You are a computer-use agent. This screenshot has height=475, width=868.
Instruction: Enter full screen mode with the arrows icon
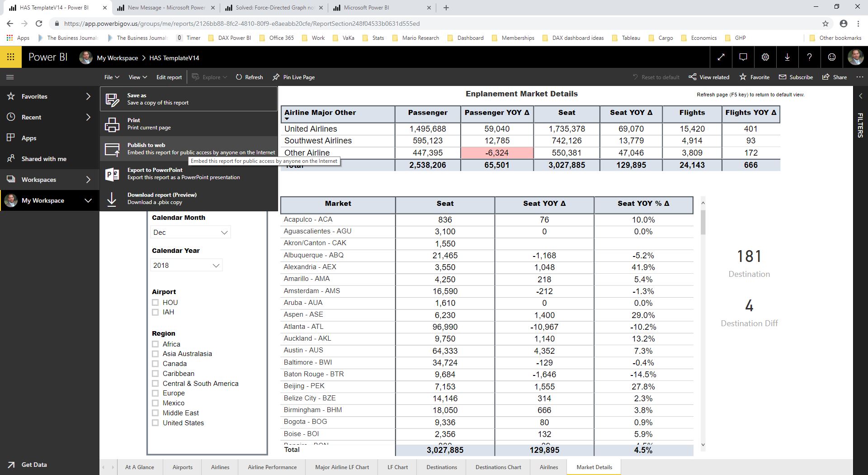[721, 57]
